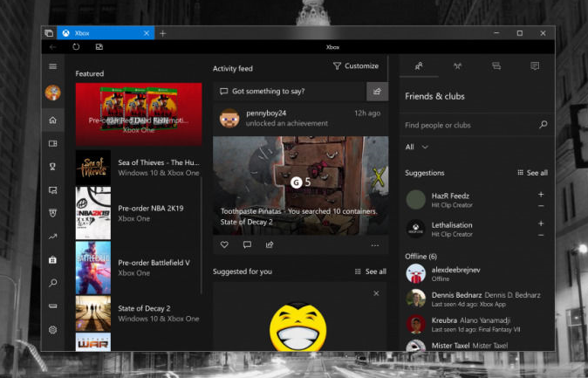Go to Home in the sidebar
588x378 pixels.
pos(53,120)
